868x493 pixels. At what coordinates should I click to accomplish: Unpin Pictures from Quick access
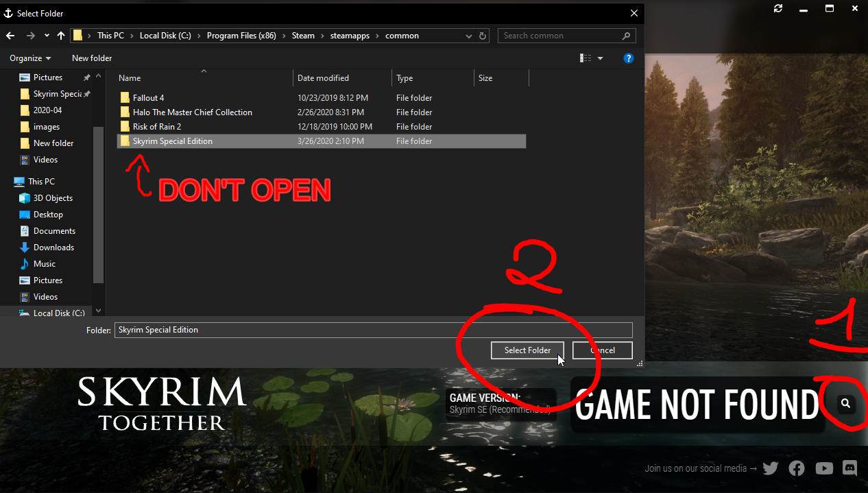(x=86, y=77)
